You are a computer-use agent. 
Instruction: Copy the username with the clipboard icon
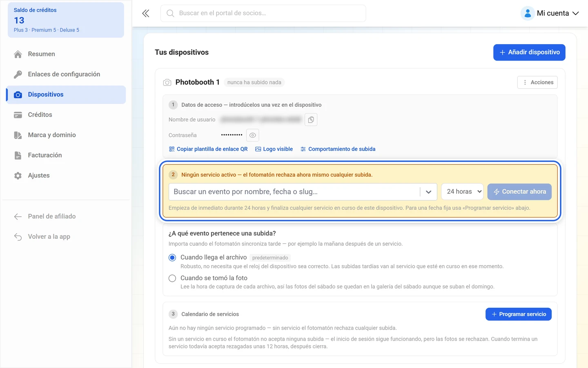pyautogui.click(x=311, y=120)
